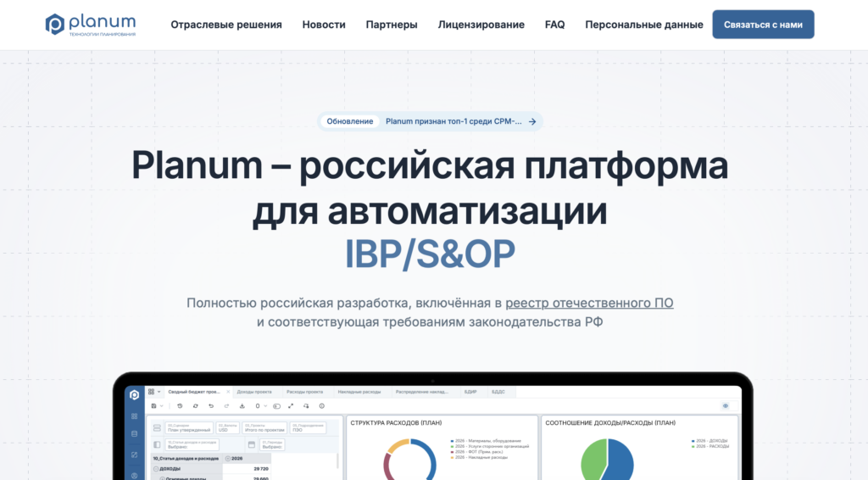Switch to the Доходы проекта tab
The height and width of the screenshot is (480, 868).
coord(254,392)
